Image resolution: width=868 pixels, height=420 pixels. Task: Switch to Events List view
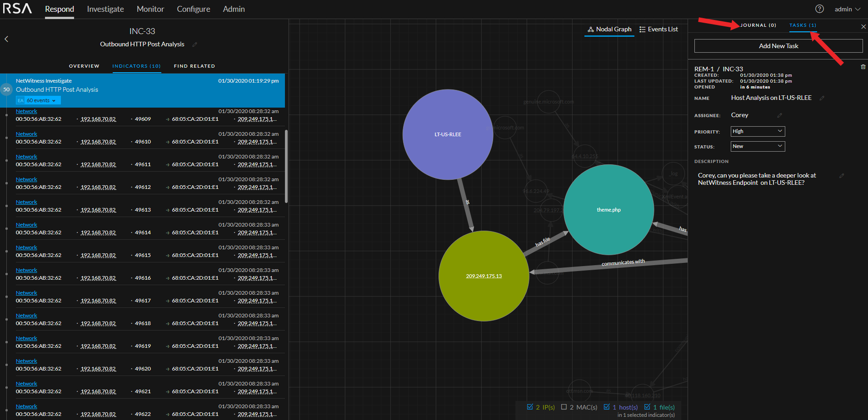pos(658,30)
